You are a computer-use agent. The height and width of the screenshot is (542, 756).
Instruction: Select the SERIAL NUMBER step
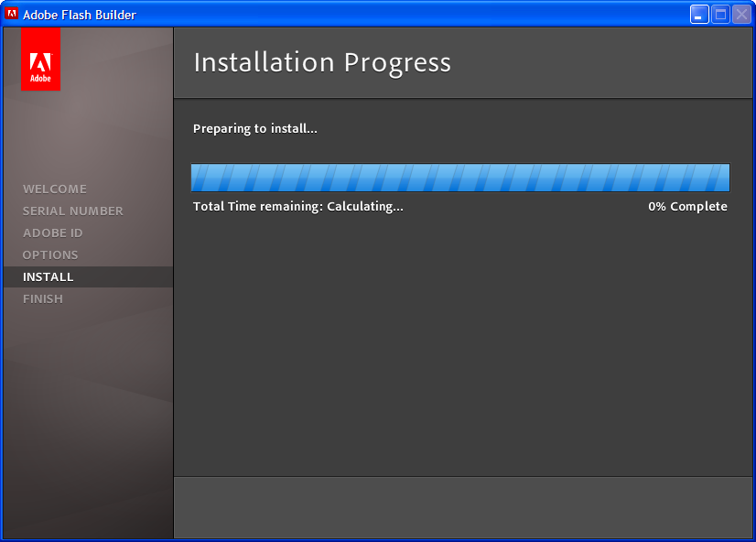(x=73, y=211)
